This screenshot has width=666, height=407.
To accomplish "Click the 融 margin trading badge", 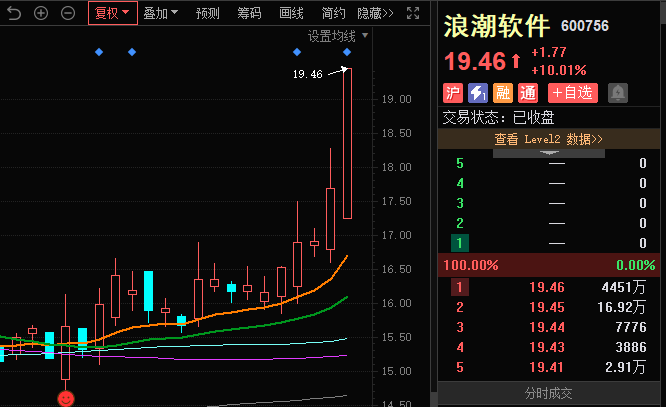I will pyautogui.click(x=503, y=93).
